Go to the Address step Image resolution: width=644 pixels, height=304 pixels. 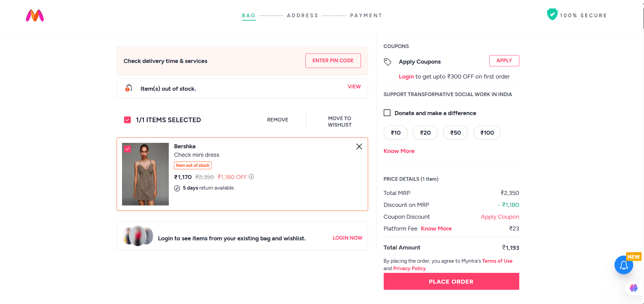tap(302, 16)
